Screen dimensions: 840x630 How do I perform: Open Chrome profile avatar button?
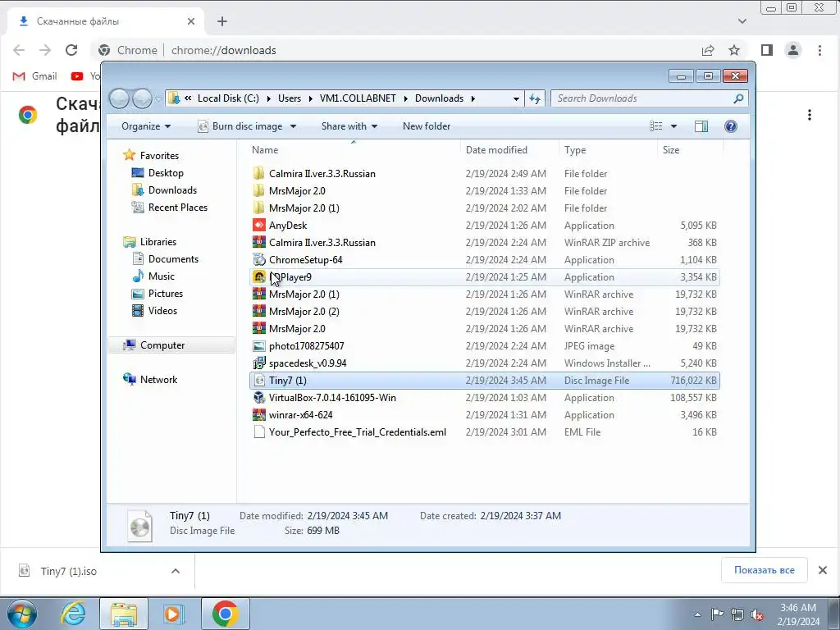tap(793, 50)
